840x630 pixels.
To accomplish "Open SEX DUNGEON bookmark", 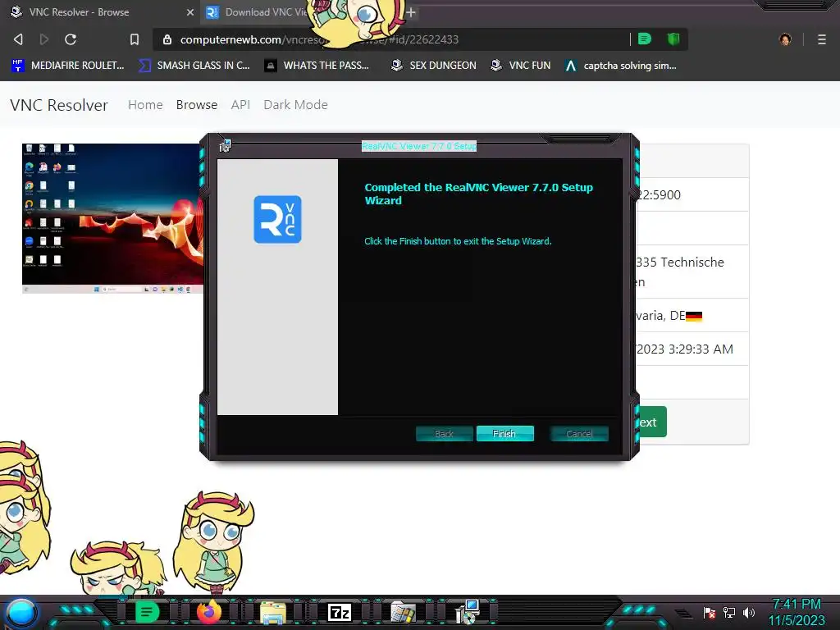I will (434, 66).
